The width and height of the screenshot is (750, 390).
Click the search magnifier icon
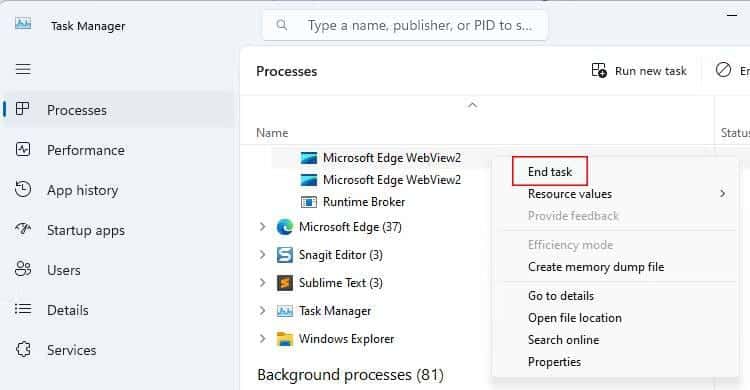pyautogui.click(x=282, y=25)
